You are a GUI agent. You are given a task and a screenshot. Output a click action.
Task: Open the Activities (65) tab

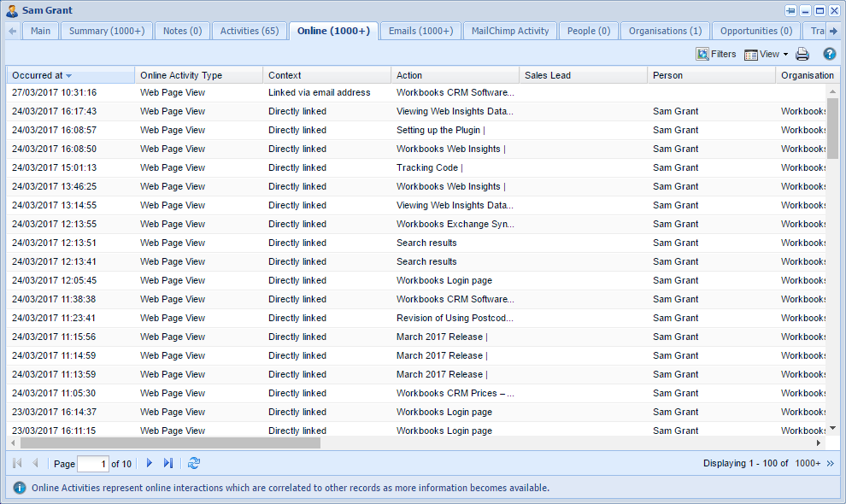tap(250, 31)
